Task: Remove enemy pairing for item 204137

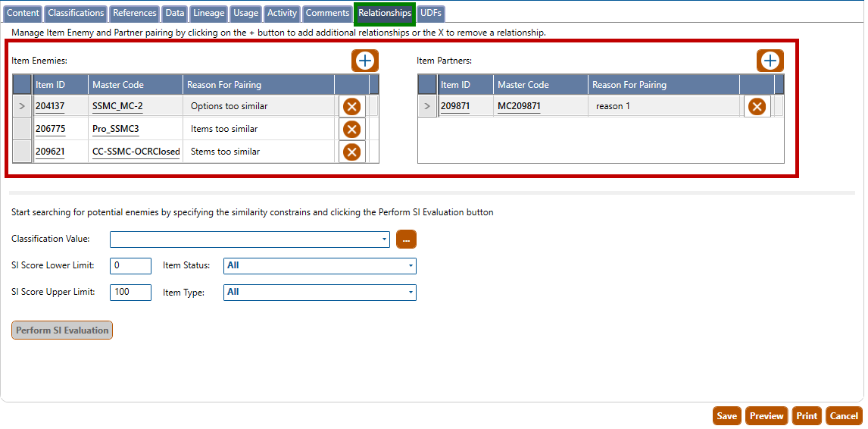Action: coord(351,107)
